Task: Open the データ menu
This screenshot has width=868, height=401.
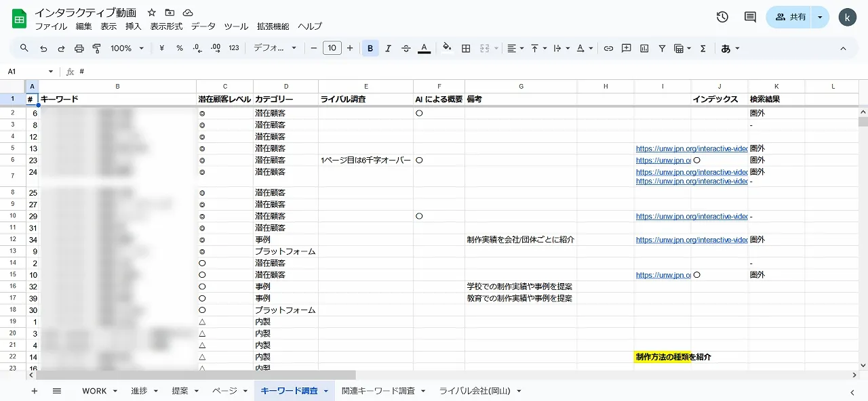Action: pos(203,26)
